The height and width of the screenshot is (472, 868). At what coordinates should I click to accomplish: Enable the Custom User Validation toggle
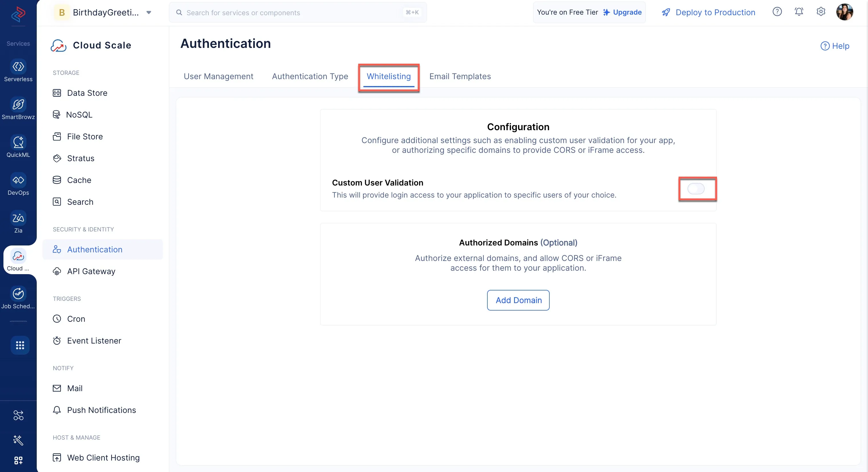tap(696, 189)
